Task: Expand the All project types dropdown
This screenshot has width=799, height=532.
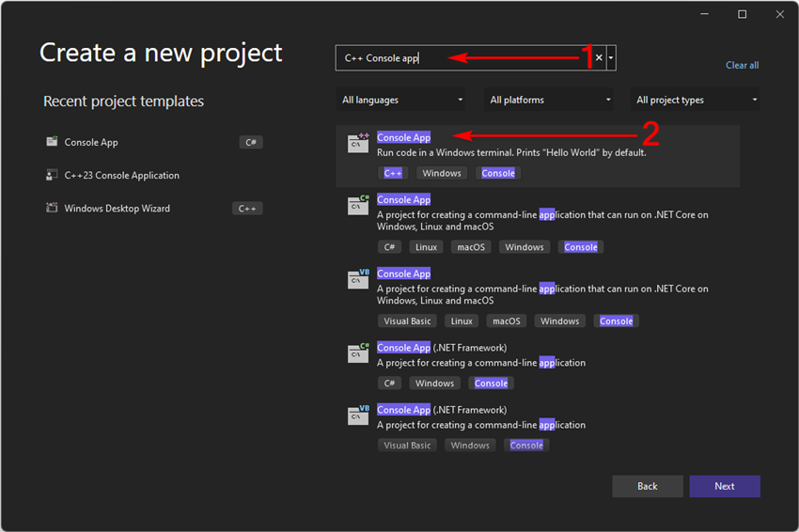Action: tap(695, 100)
